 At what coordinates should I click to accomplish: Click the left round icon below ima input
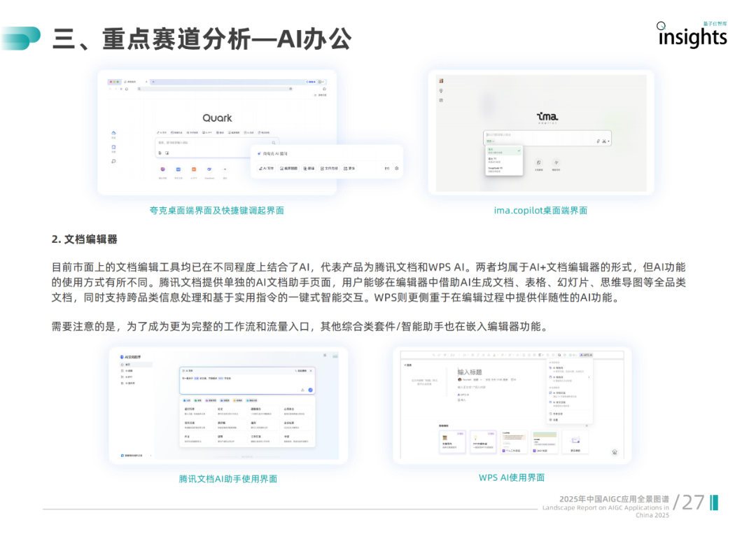pyautogui.click(x=538, y=162)
